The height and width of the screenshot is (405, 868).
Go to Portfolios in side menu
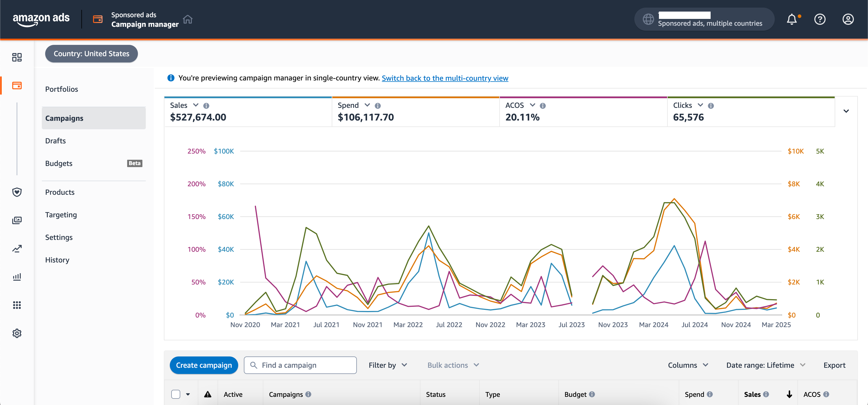point(62,89)
